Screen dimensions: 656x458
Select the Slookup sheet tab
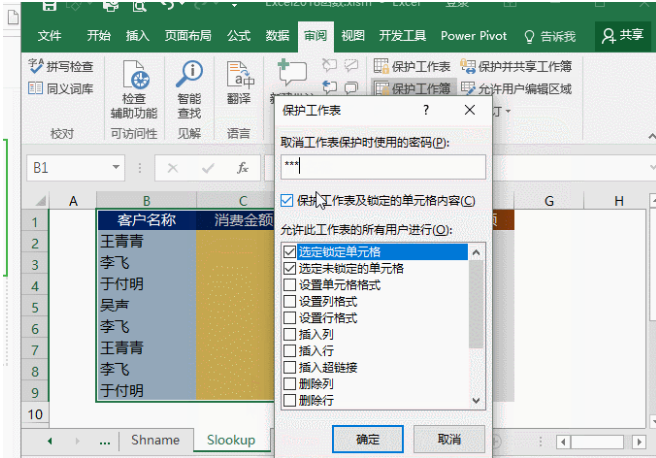click(231, 440)
